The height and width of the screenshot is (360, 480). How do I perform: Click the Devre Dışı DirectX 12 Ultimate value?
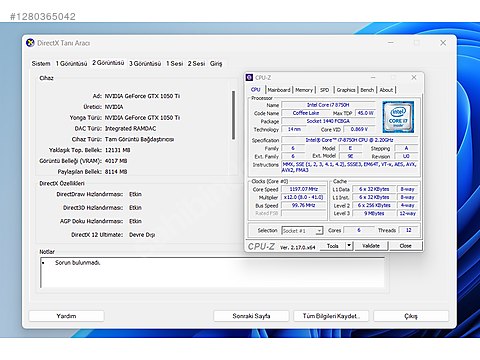142,235
